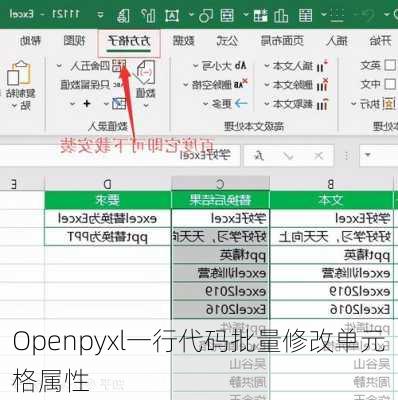The width and height of the screenshot is (398, 400).
Task: Click the formula bar confirm checkmark icon
Action: 287,155
